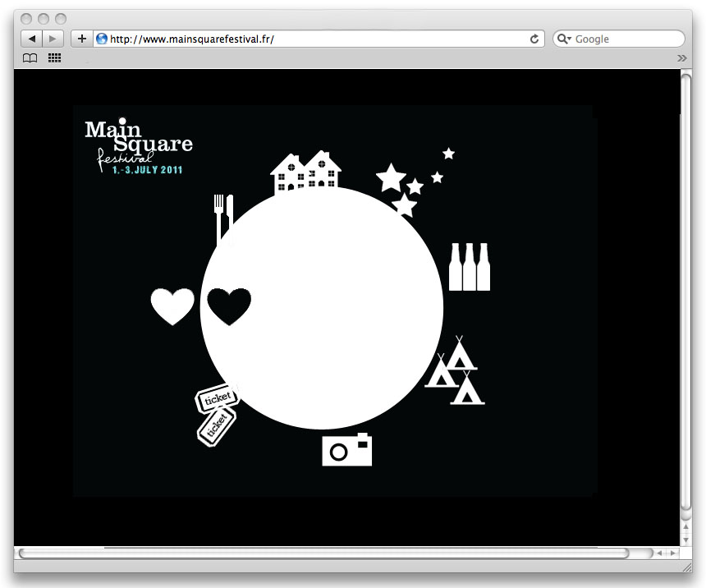Select the fork and knife icon
Screen dimensions: 706x588
[x=224, y=220]
